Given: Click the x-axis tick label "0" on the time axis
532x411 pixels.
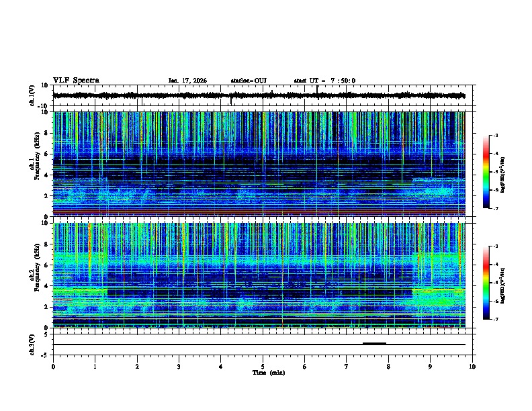Looking at the screenshot, I should tap(53, 366).
